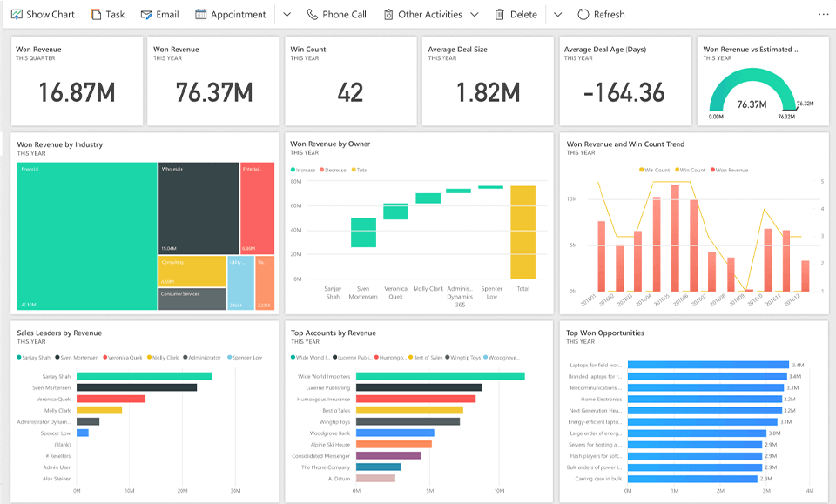
Task: Click the Show Chart icon
Action: click(17, 15)
